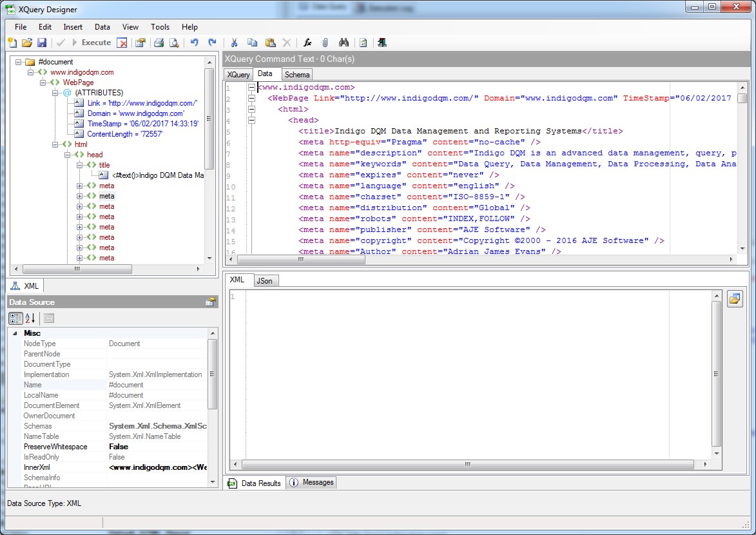Open the Insert menu

(x=73, y=27)
